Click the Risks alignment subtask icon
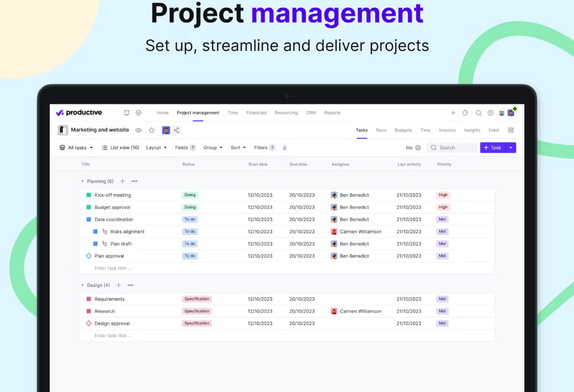Image resolution: width=574 pixels, height=392 pixels. pos(104,231)
